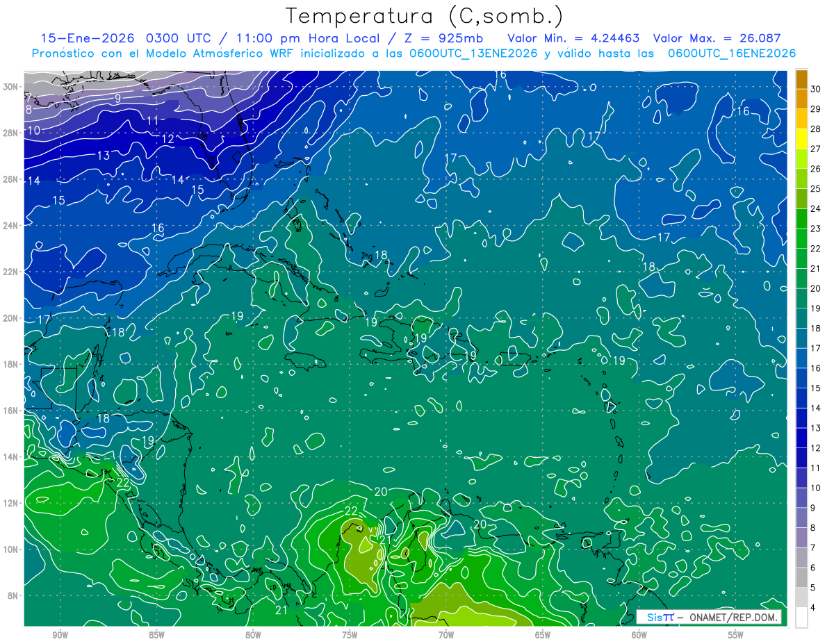The height and width of the screenshot is (644, 834).
Task: Click the contour label 11 on the map
Action: [x=153, y=121]
